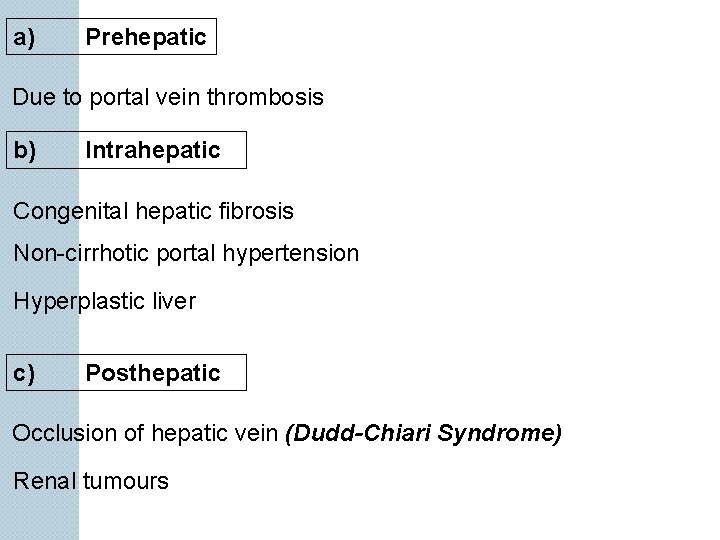Click the 'a)' label
Viewport: 720px width, 540px height.
click(24, 38)
